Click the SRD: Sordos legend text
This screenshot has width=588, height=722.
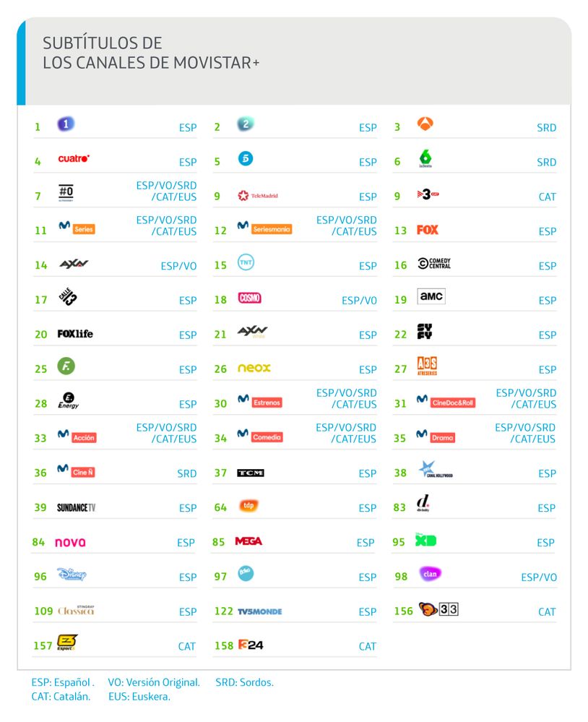(x=244, y=682)
